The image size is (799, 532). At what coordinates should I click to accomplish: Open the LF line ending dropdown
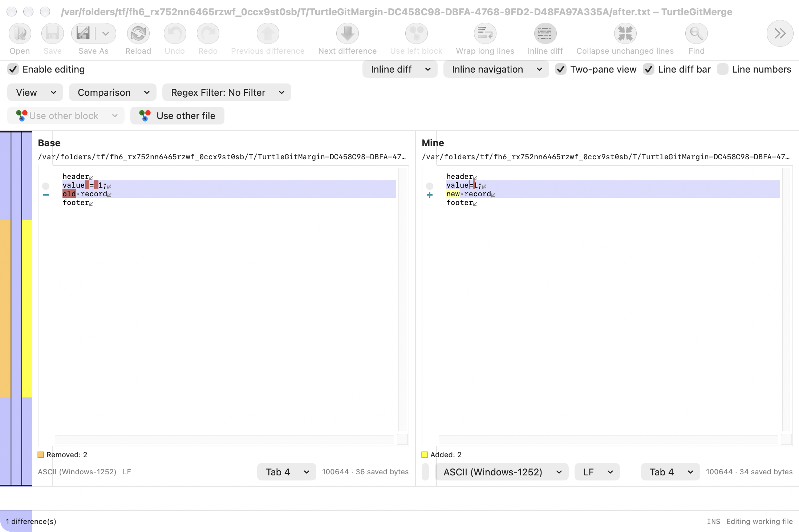pyautogui.click(x=597, y=472)
